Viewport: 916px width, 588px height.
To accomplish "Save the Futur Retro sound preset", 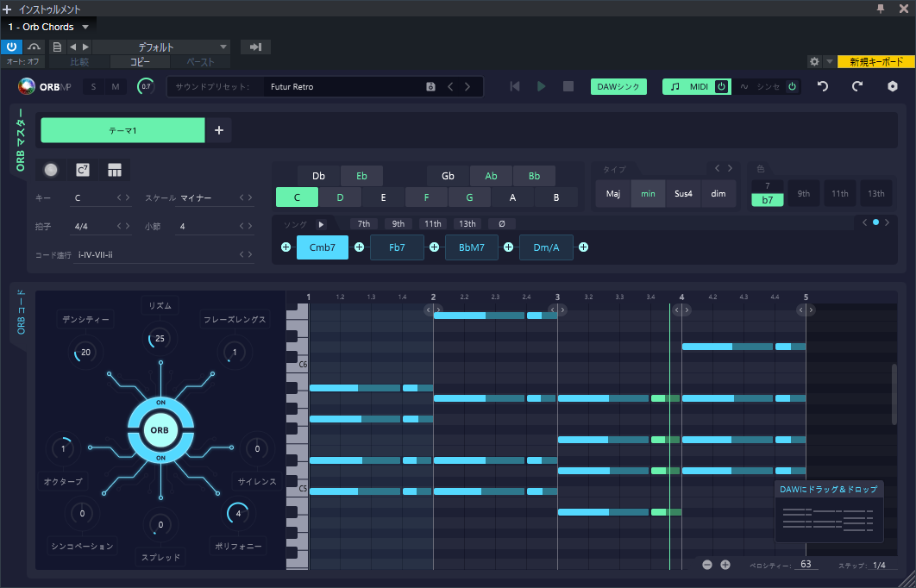I will [430, 87].
